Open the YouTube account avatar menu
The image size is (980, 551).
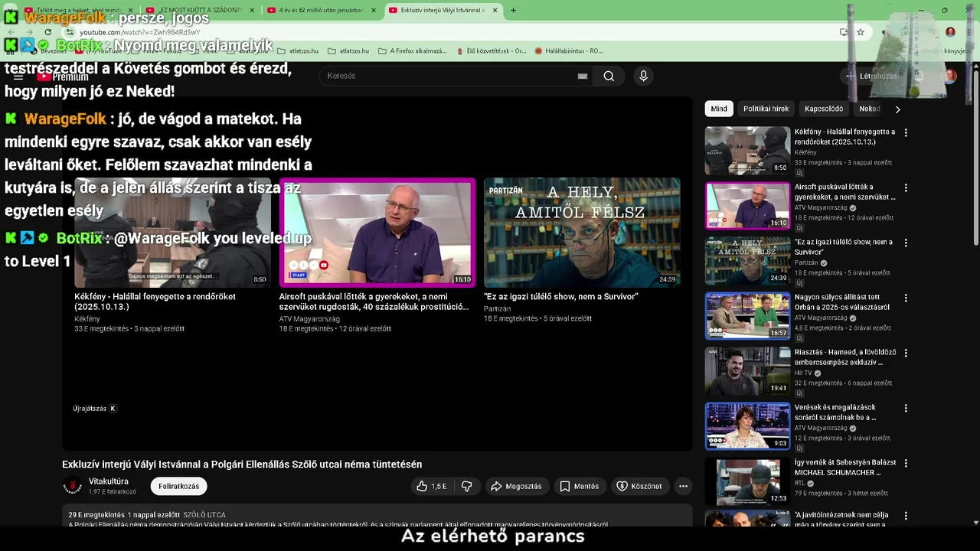point(949,76)
